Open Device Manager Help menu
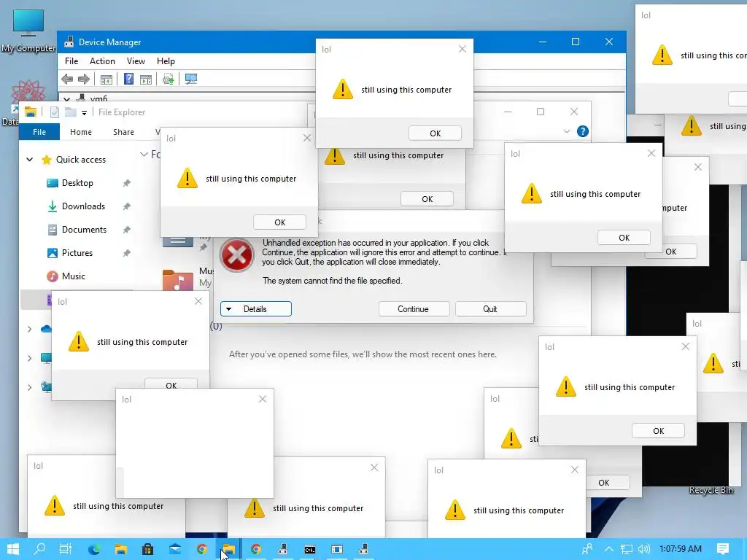The height and width of the screenshot is (560, 747). (x=166, y=61)
